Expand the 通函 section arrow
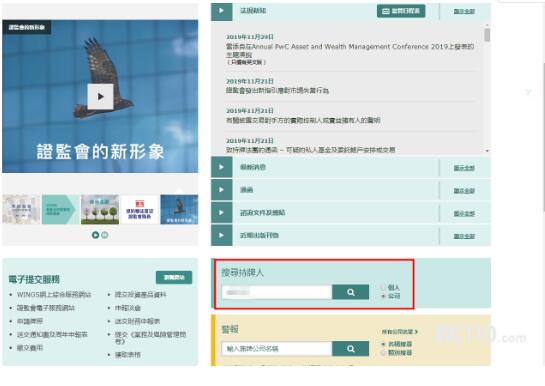Image resolution: width=545 pixels, height=386 pixels. pos(221,190)
